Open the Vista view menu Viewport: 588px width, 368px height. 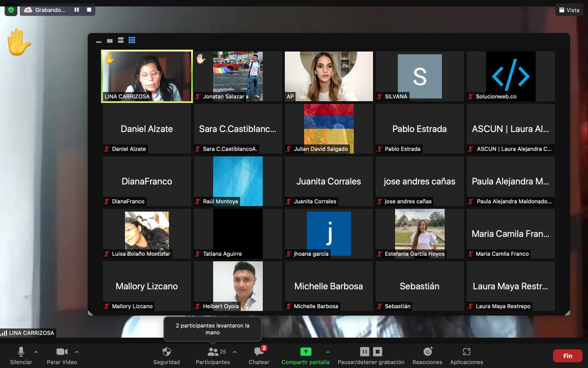568,10
